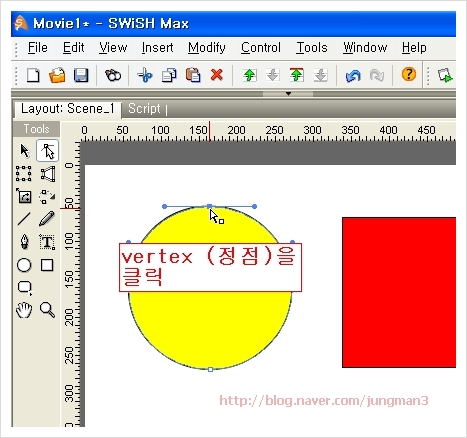Viewport: 467px width, 438px height.
Task: Click the Undo arrow icon
Action: (353, 76)
